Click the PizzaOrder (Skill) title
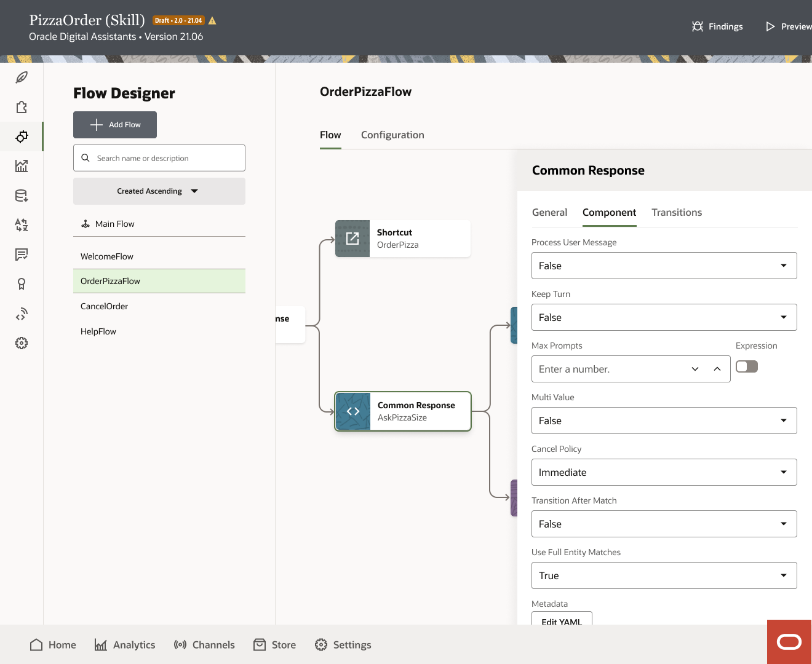Image resolution: width=812 pixels, height=664 pixels. pos(87,20)
